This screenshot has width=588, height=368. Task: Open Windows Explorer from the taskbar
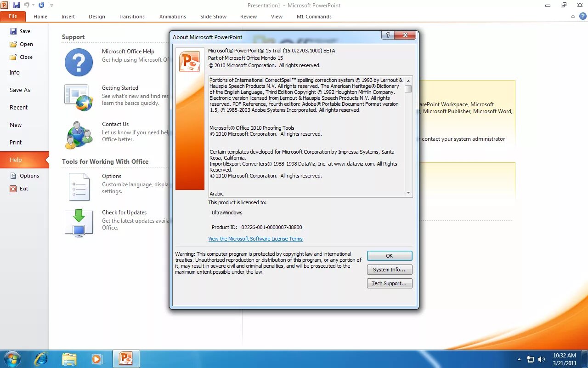[69, 359]
